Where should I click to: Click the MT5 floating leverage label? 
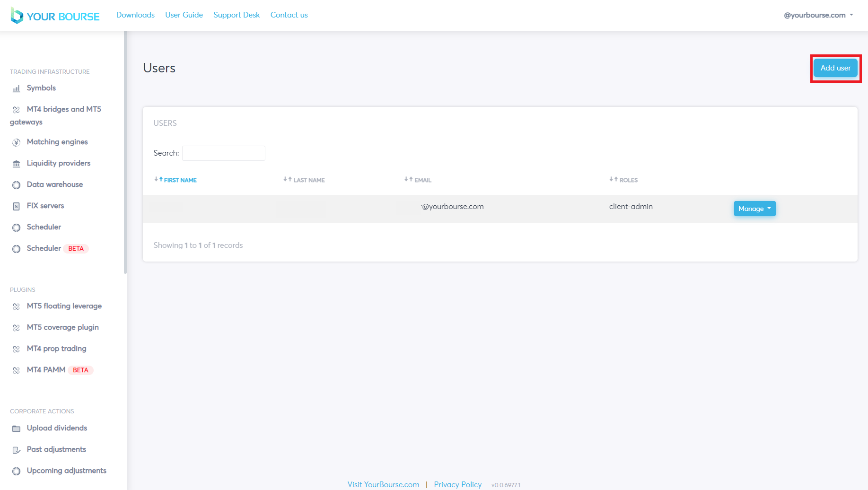(x=64, y=306)
